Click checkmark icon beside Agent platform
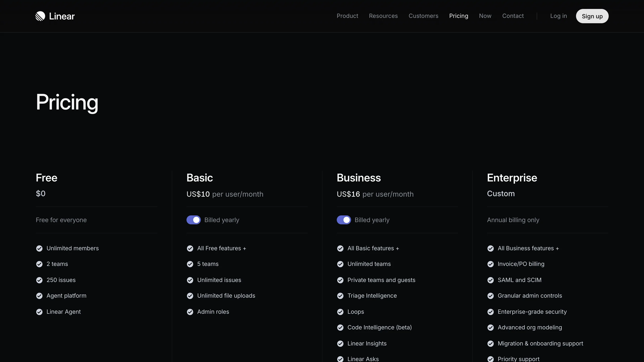 point(39,296)
